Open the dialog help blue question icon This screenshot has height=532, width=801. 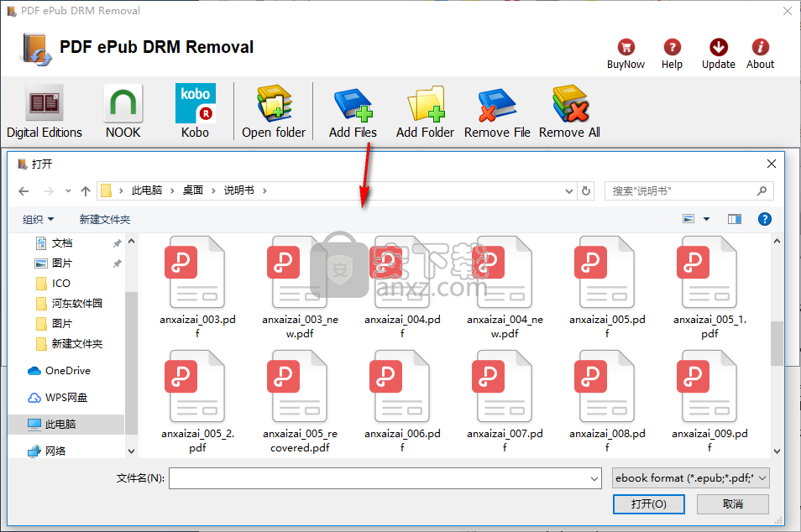(x=765, y=219)
